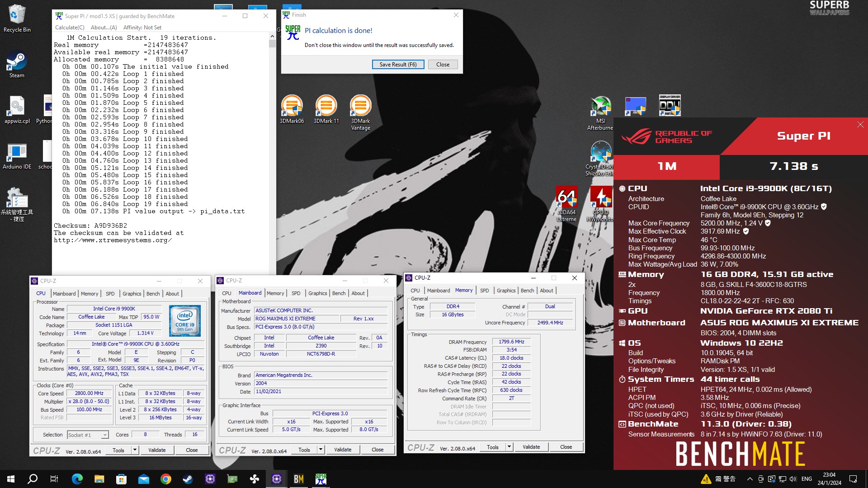The height and width of the screenshot is (488, 868).
Task: Click the active CPU-Z icon on the taskbar
Action: click(x=277, y=479)
